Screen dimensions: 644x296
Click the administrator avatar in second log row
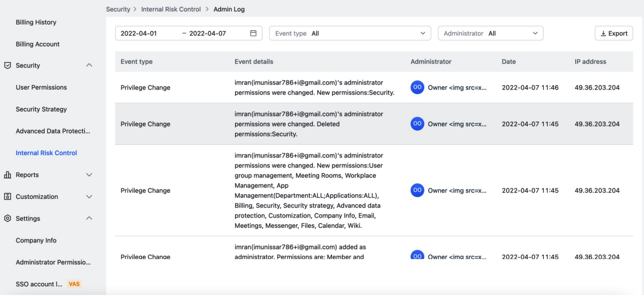[417, 124]
